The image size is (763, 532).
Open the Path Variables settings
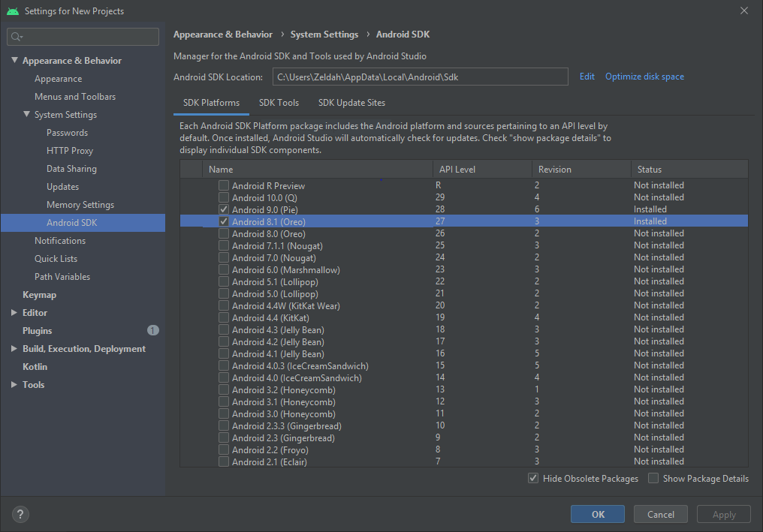pyautogui.click(x=62, y=277)
